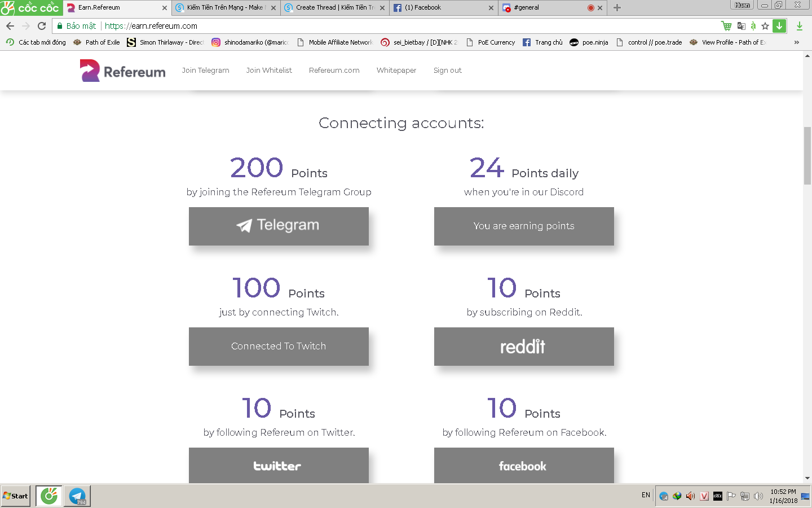This screenshot has width=812, height=508.
Task: Click the shopping cart icon in address bar
Action: (726, 26)
